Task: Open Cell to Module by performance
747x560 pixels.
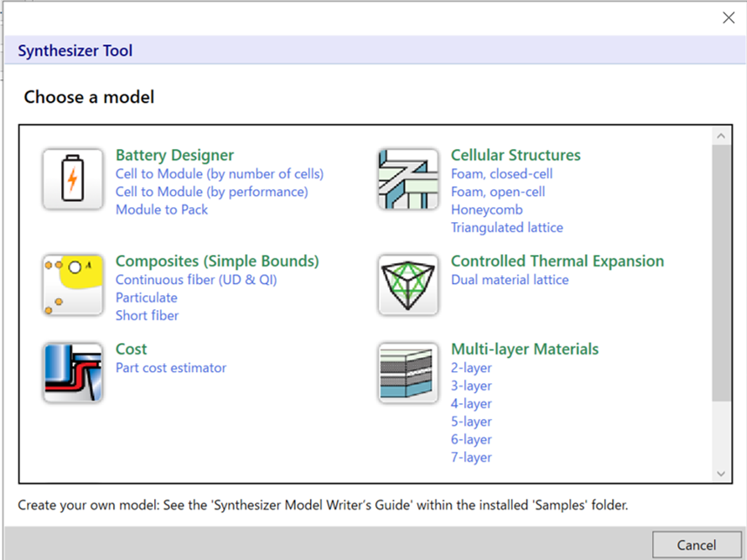Action: click(x=212, y=192)
